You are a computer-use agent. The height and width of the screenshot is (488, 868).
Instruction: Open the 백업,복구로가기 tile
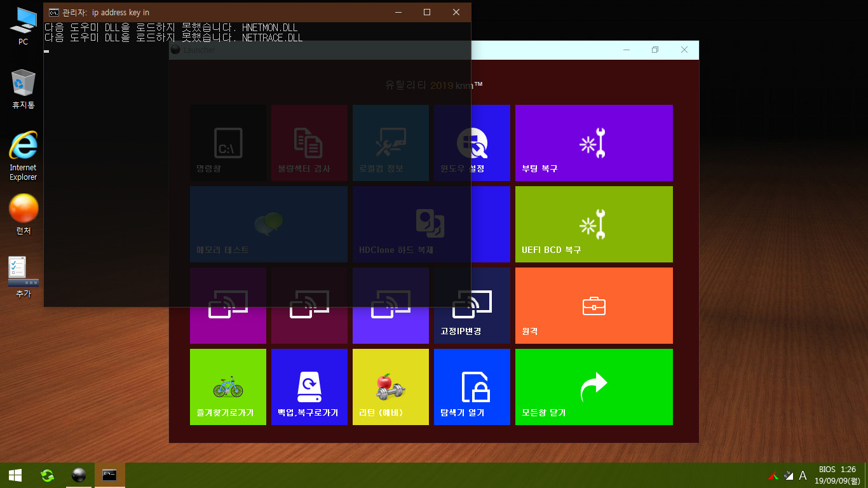tap(309, 387)
